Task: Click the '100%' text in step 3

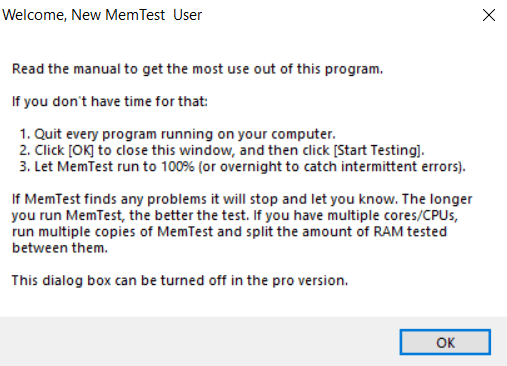Action: [178, 167]
